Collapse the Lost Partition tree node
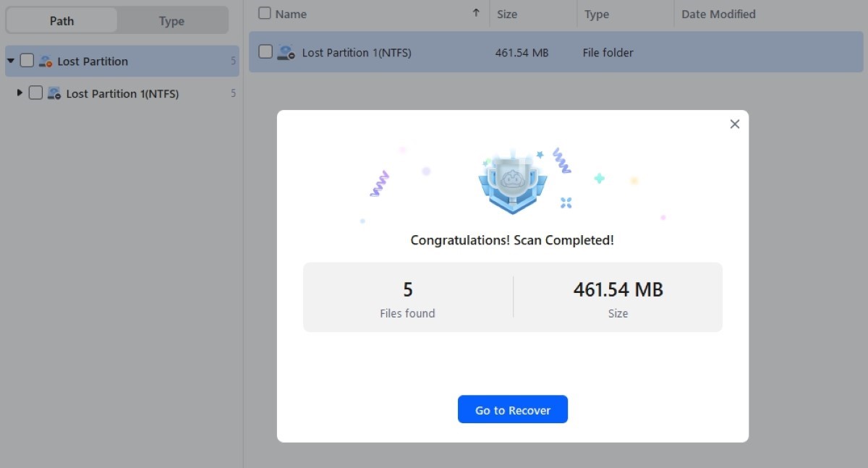 tap(11, 61)
